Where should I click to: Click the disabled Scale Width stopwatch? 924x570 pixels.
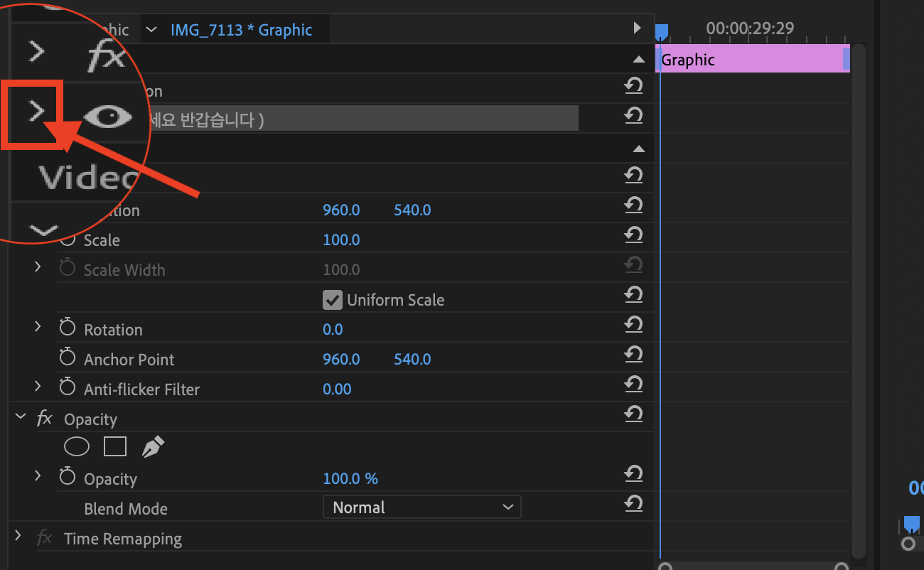point(68,268)
